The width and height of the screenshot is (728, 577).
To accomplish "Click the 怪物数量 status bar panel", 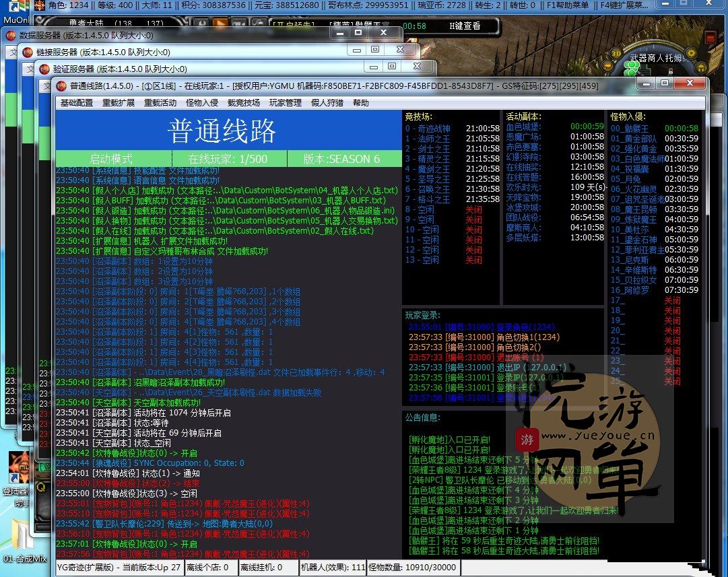I will point(412,568).
